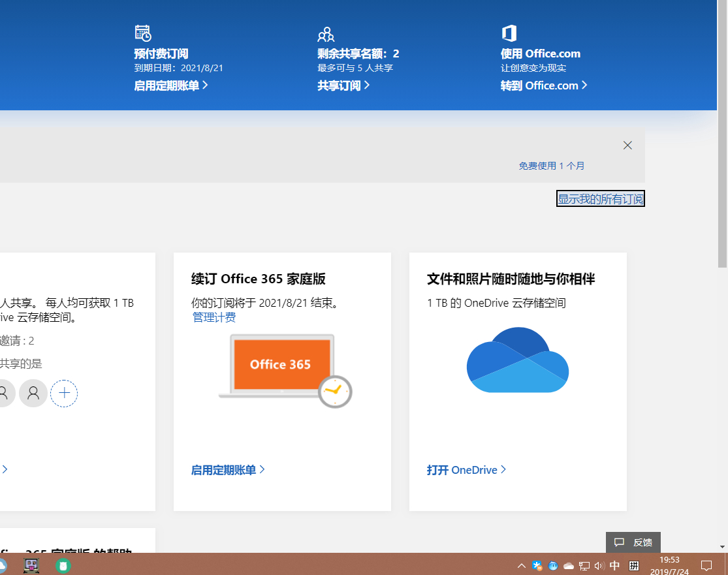Click the chevron at sharing card bottom

(x=5, y=469)
